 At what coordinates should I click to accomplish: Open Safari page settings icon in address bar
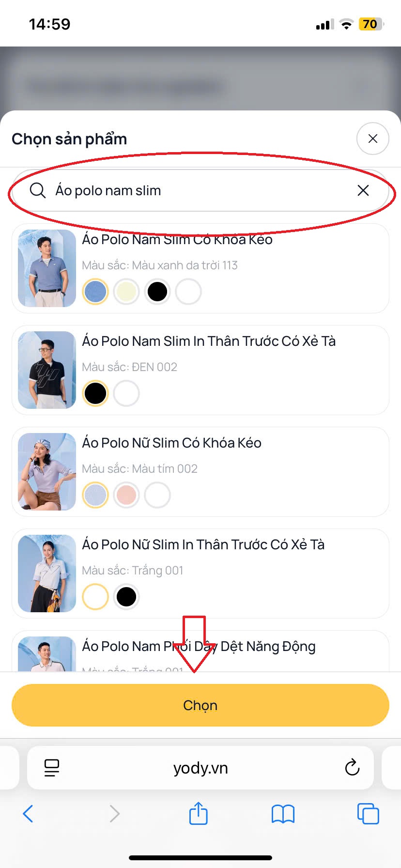52,768
